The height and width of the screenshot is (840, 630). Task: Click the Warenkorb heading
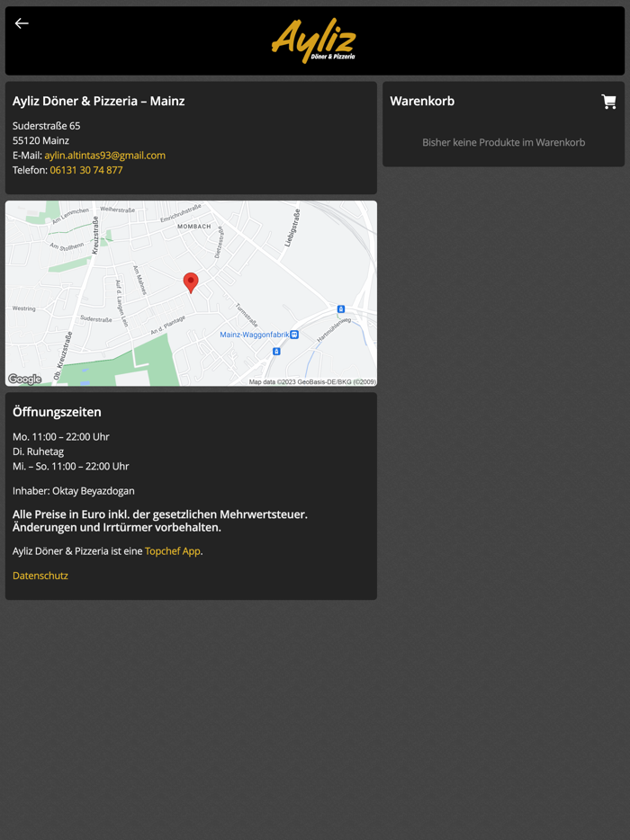422,102
